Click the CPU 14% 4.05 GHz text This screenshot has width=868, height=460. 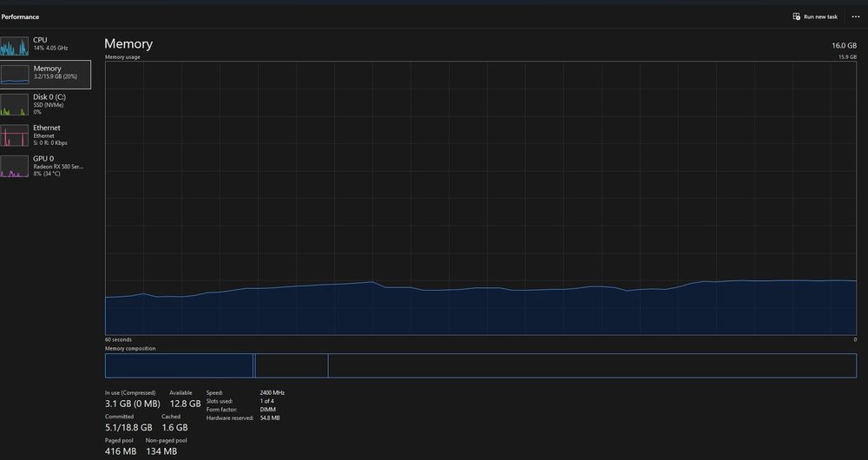pos(50,48)
